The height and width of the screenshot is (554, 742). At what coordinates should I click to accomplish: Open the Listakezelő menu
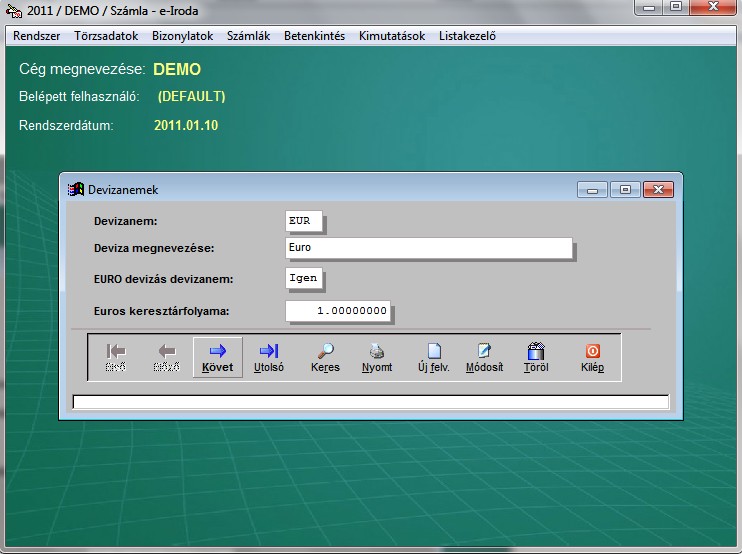tap(467, 36)
